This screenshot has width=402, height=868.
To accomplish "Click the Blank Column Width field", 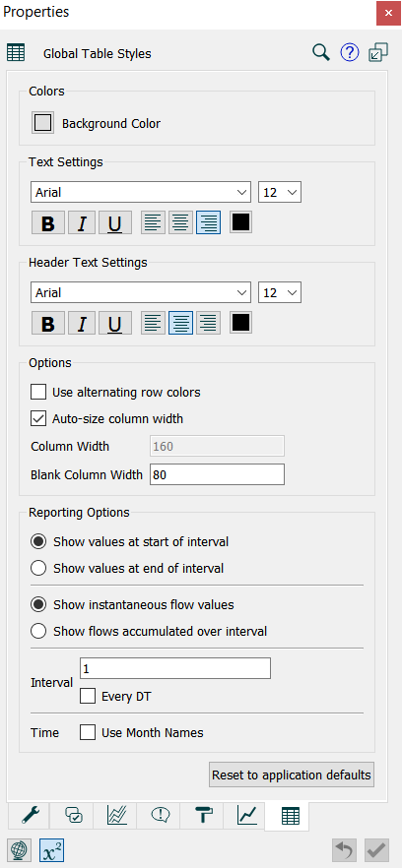I will tap(217, 474).
